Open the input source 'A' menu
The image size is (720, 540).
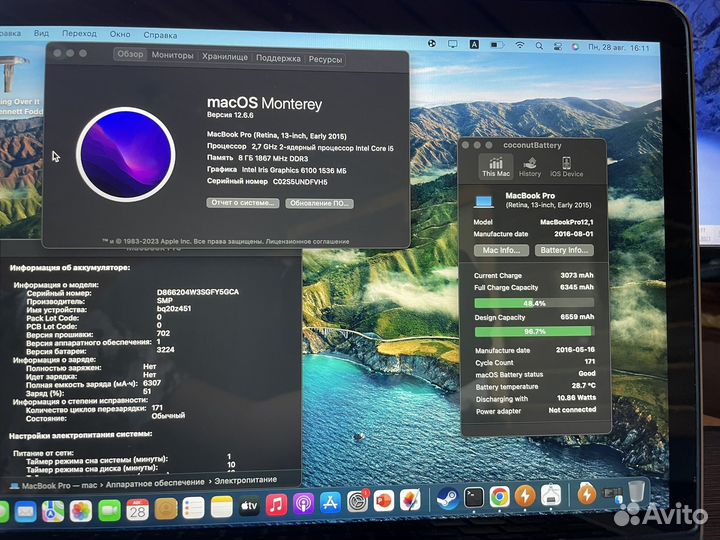pyautogui.click(x=474, y=44)
